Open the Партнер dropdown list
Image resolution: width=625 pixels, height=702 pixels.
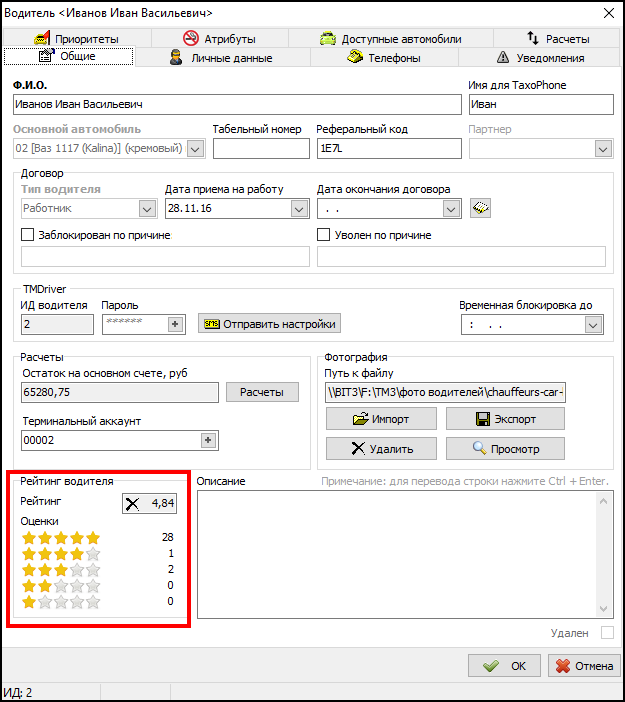[603, 149]
